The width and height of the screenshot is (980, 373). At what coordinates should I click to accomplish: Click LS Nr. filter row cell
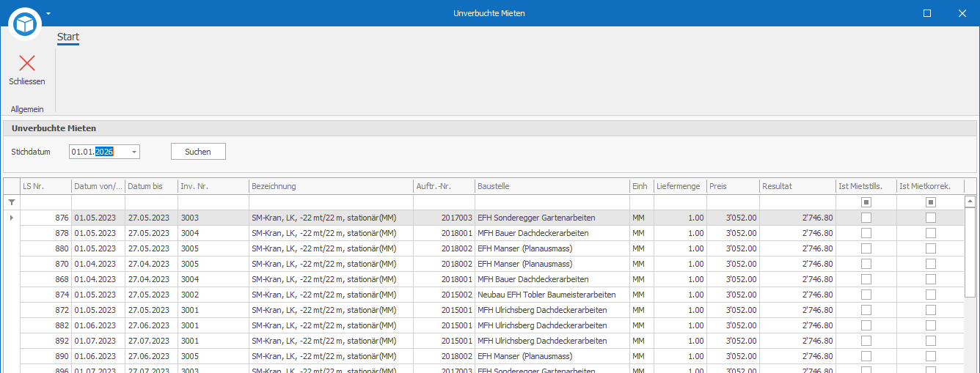(x=45, y=202)
